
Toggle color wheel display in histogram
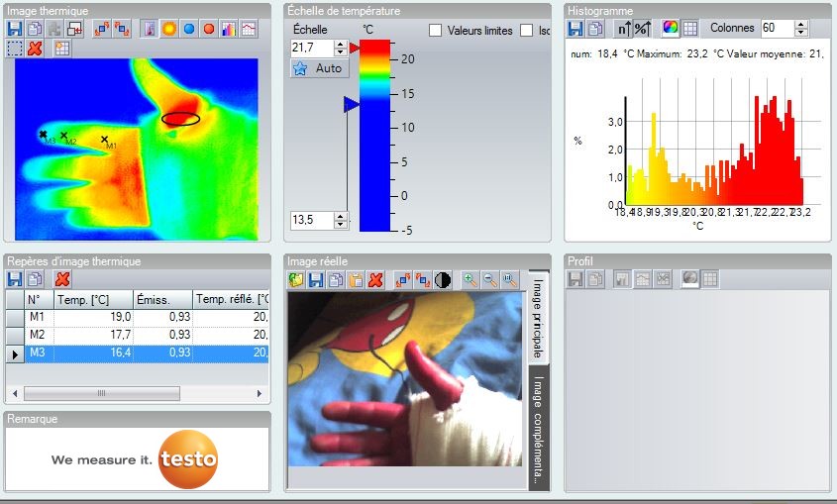[x=670, y=28]
